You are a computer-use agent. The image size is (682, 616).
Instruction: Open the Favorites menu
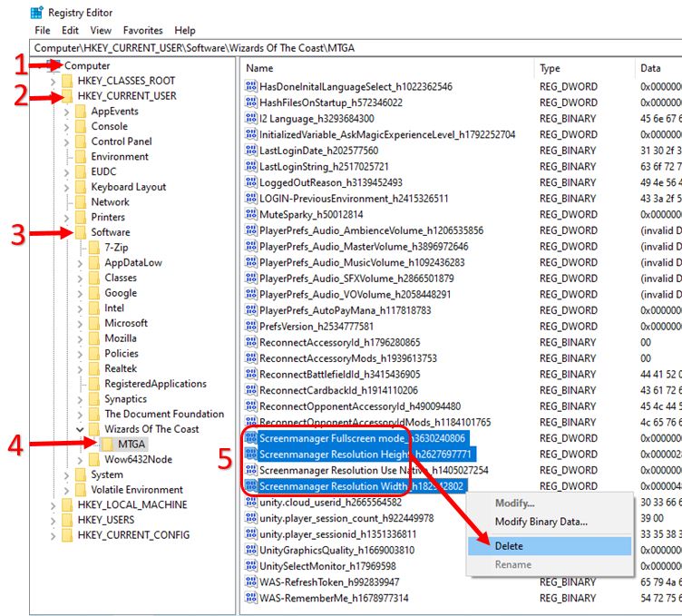pyautogui.click(x=143, y=31)
